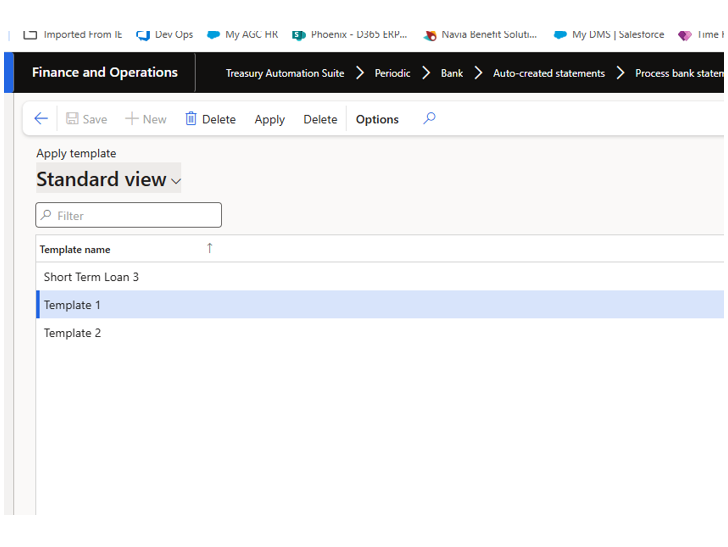Image resolution: width=728 pixels, height=547 pixels.
Task: Select the Template 2 row
Action: [x=72, y=333]
